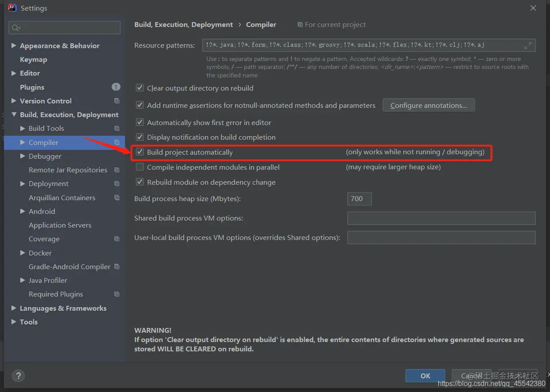The image size is (550, 392).
Task: Confirm settings with the OK button
Action: point(425,376)
